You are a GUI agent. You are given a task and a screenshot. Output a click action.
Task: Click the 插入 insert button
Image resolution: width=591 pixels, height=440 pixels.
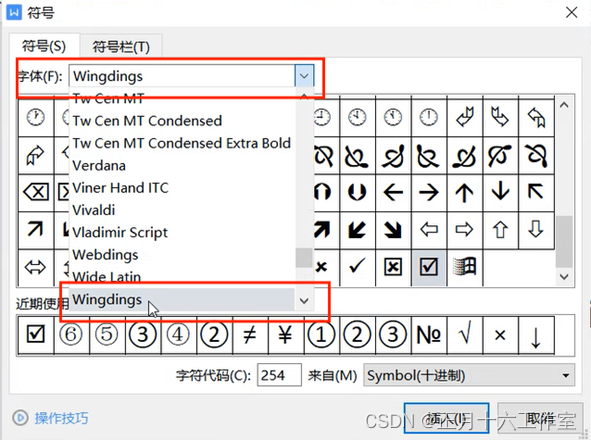pyautogui.click(x=446, y=418)
